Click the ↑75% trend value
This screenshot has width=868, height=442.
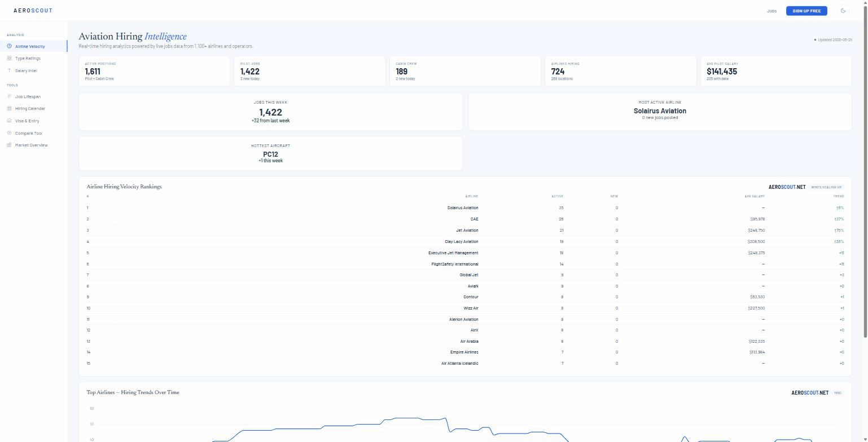(x=839, y=230)
